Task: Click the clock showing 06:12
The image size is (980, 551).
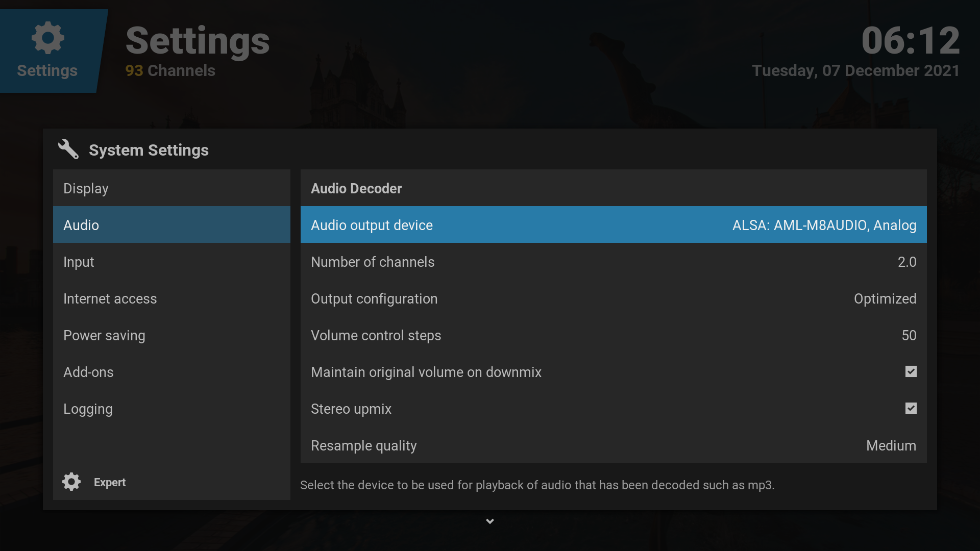Action: point(910,41)
